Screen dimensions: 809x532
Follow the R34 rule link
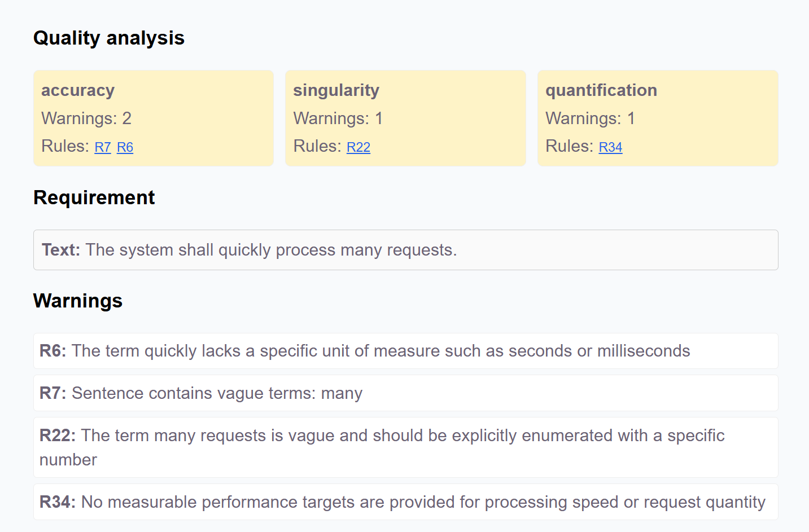(x=610, y=147)
